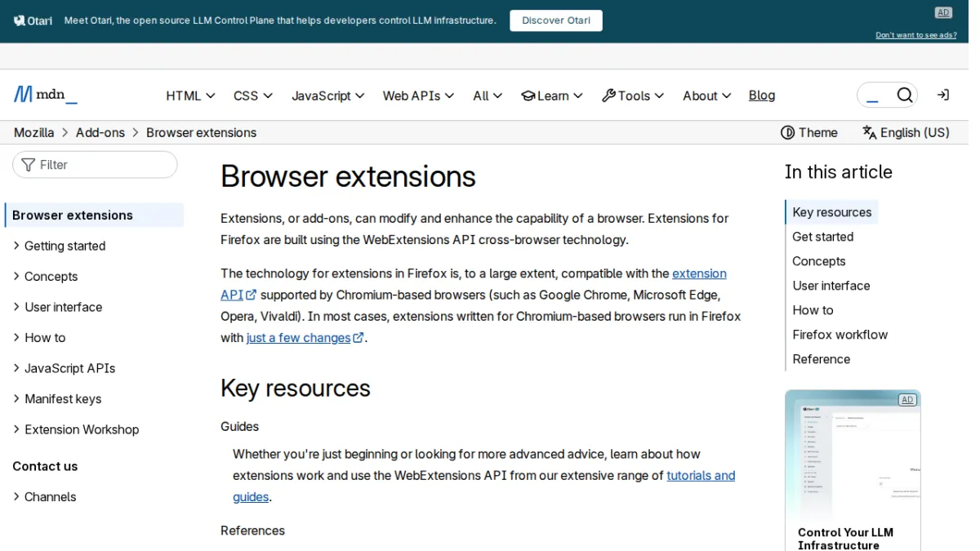Jump to Reference in article contents

[x=822, y=359]
